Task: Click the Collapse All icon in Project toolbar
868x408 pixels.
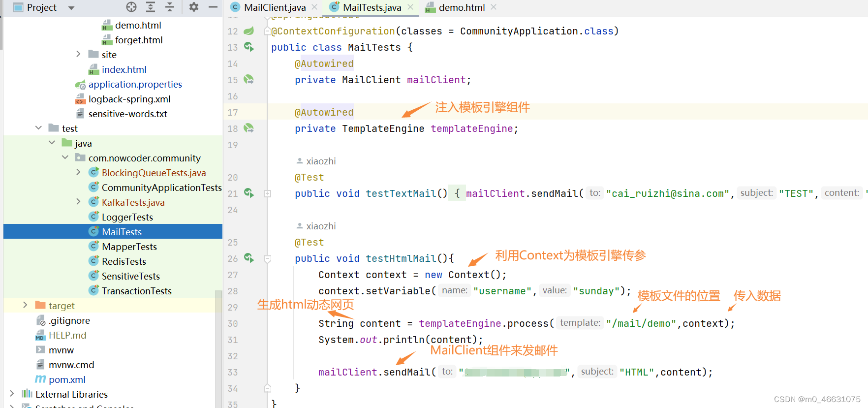Action: (170, 7)
